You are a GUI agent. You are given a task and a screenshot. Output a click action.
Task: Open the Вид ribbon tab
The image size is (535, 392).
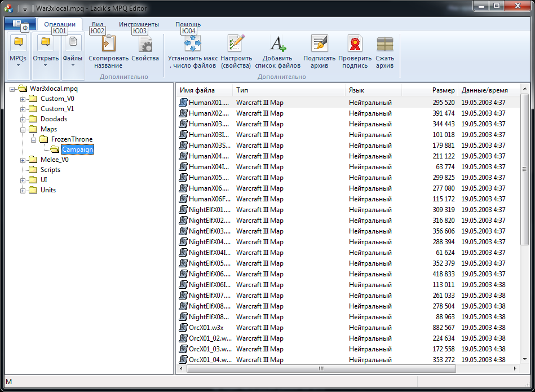tap(98, 24)
